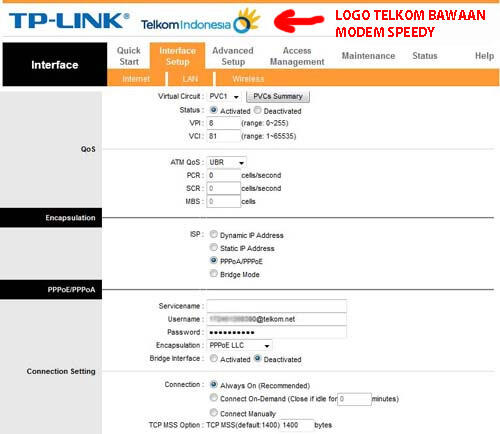
Task: Click the VCI input field
Action: [x=223, y=136]
